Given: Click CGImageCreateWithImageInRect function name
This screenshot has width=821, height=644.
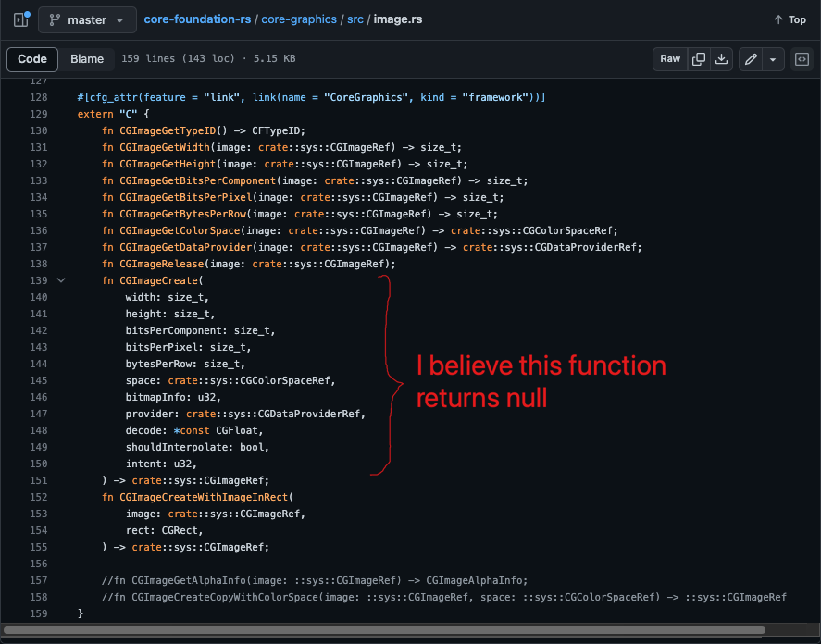Looking at the screenshot, I should click(x=204, y=498).
